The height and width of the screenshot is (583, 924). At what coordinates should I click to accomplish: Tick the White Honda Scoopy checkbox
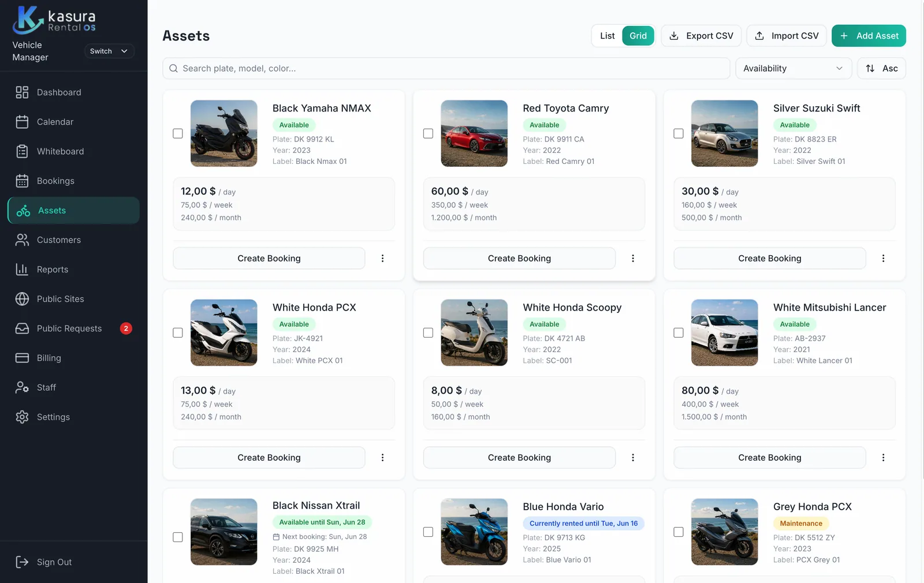(x=428, y=332)
